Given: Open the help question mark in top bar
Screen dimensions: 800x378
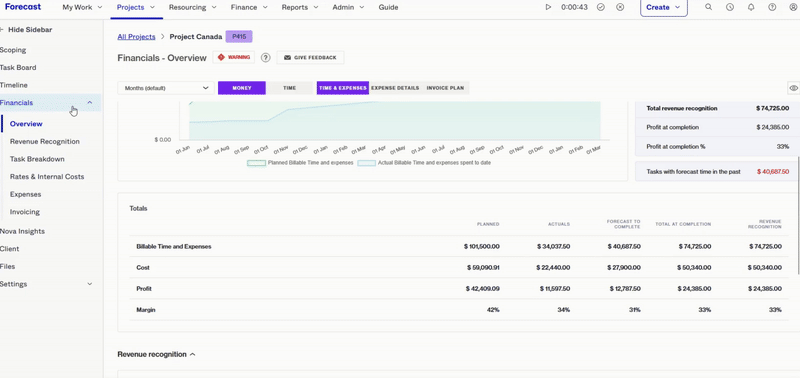Looking at the screenshot, I should (x=772, y=7).
